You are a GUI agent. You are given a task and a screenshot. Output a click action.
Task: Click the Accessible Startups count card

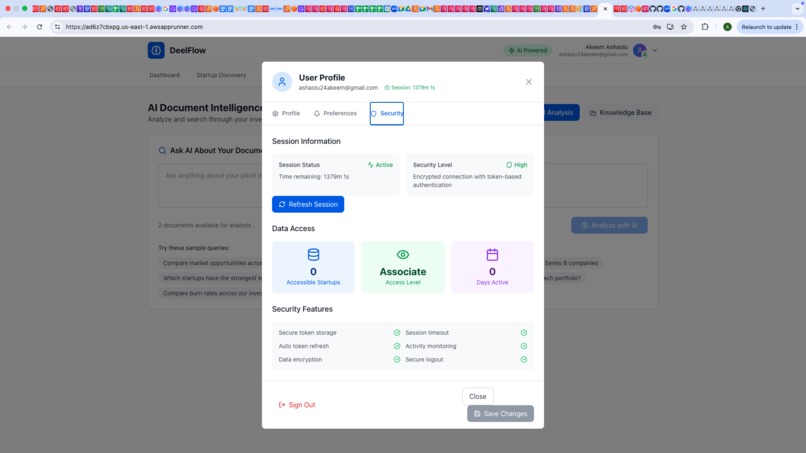tap(313, 267)
